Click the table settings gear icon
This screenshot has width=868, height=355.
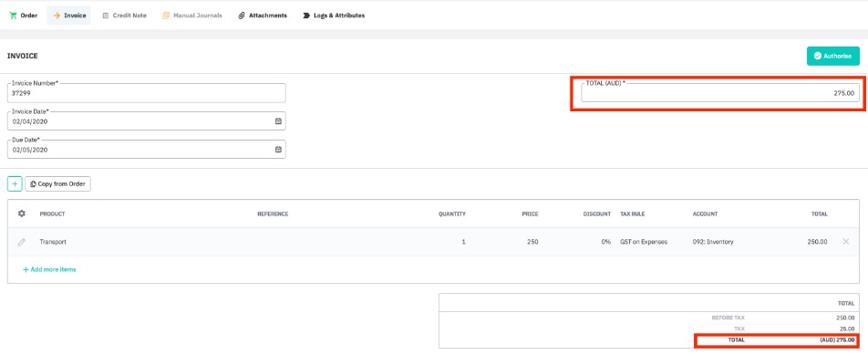(22, 214)
